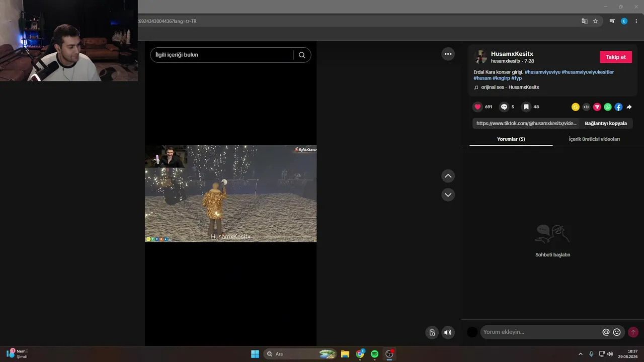
Task: Open more share options arrow
Action: tap(629, 107)
